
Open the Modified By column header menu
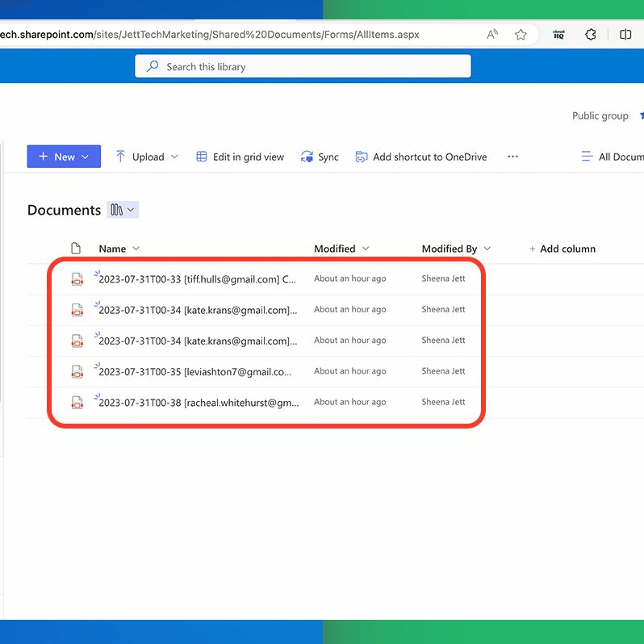point(449,249)
